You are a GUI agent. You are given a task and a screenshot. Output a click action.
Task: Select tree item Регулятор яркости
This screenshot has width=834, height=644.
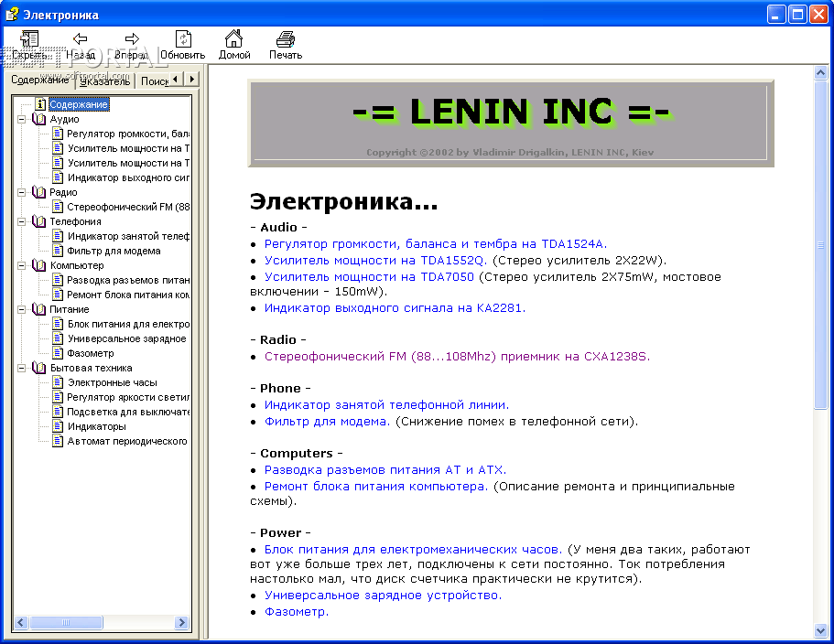(x=128, y=397)
